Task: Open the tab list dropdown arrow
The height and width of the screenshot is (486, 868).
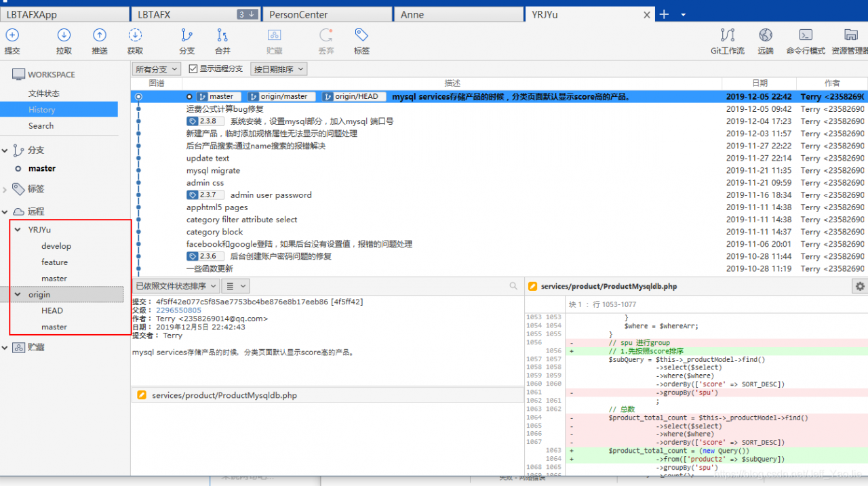Action: 683,14
